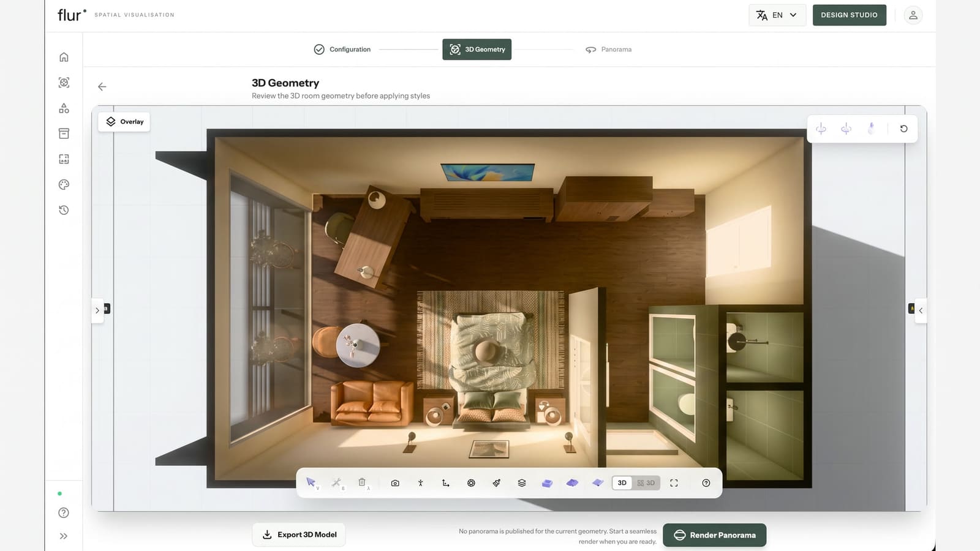The width and height of the screenshot is (980, 551).
Task: Click the trash delete tool
Action: click(x=362, y=482)
